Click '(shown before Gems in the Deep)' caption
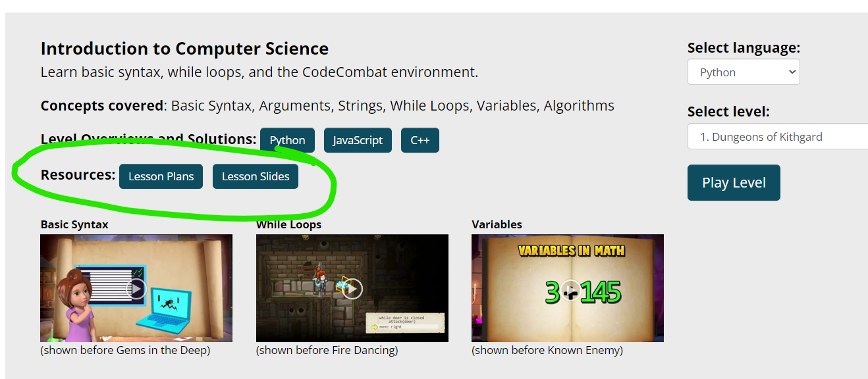 pyautogui.click(x=125, y=350)
